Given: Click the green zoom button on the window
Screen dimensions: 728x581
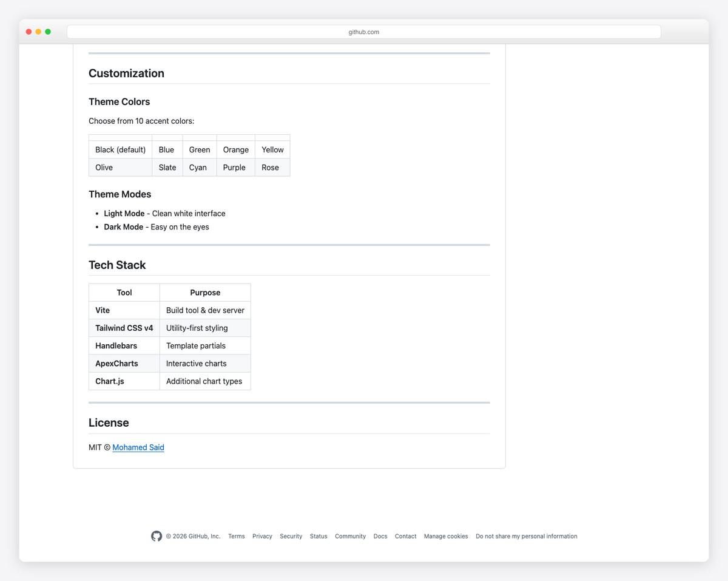Looking at the screenshot, I should [x=48, y=31].
